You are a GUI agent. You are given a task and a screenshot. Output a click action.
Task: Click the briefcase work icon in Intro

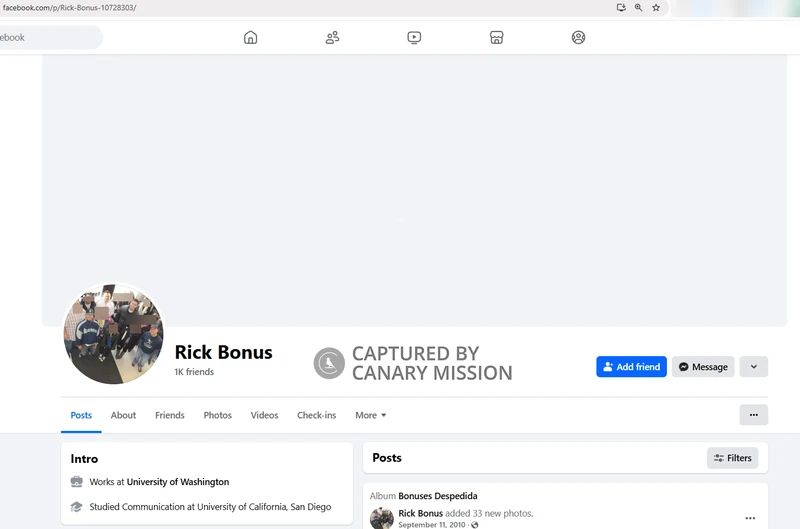[77, 482]
